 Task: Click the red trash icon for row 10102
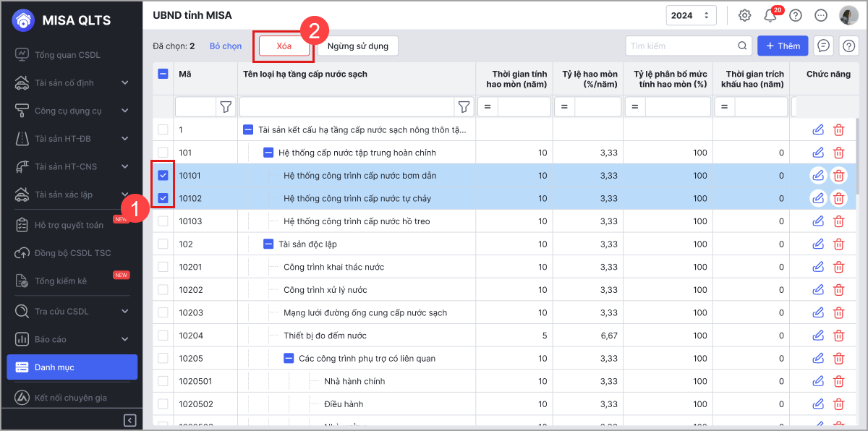(x=839, y=198)
